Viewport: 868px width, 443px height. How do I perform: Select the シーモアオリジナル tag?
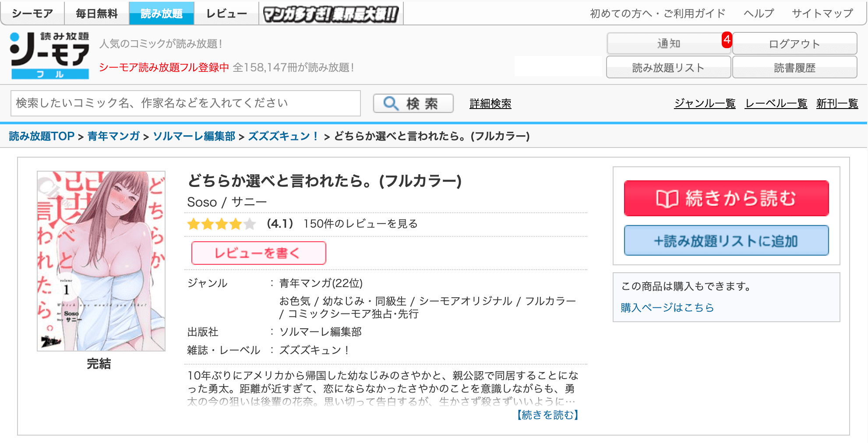point(466,301)
